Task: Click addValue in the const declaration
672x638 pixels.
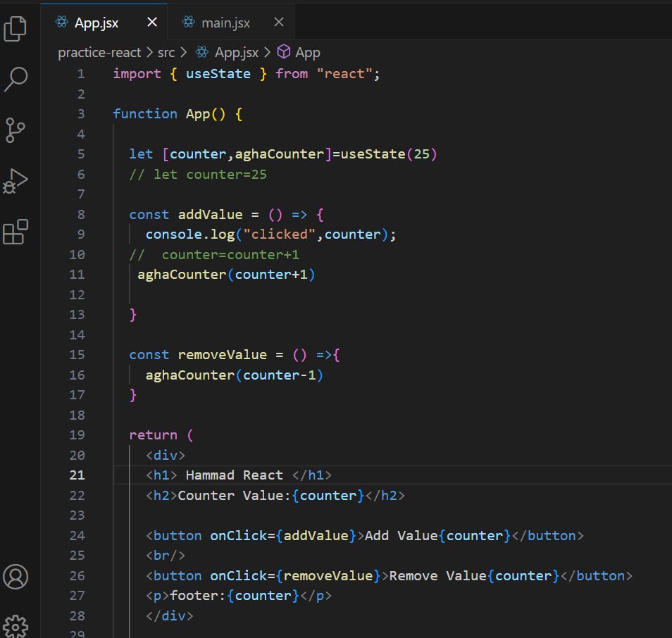Action: [210, 214]
